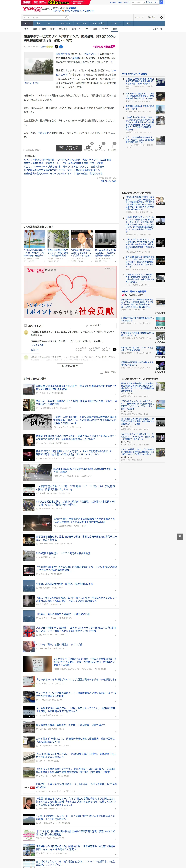186x868 pixels.
Task: Open トピックス一覧
Action: [x=155, y=29]
